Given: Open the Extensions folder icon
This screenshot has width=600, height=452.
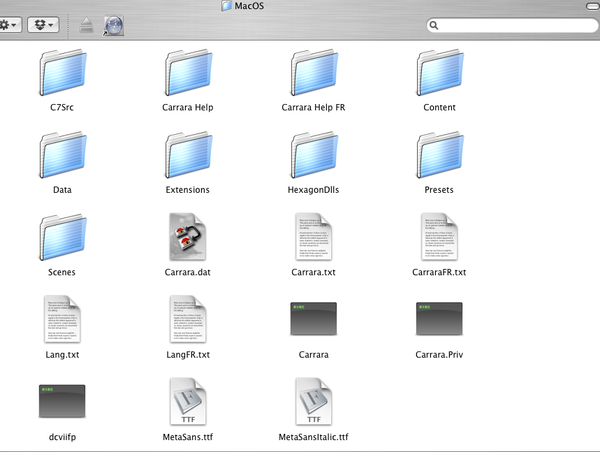Looking at the screenshot, I should tap(188, 155).
